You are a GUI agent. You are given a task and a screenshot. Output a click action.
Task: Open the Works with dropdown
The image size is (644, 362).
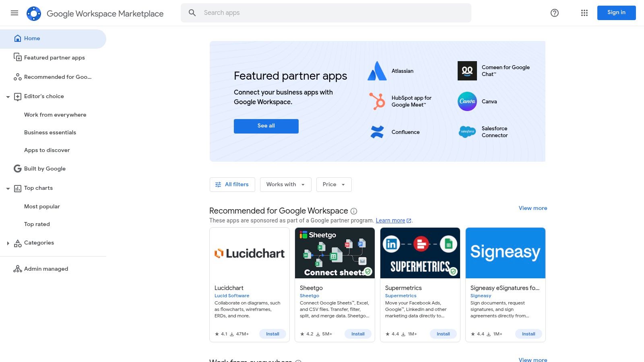tap(286, 185)
